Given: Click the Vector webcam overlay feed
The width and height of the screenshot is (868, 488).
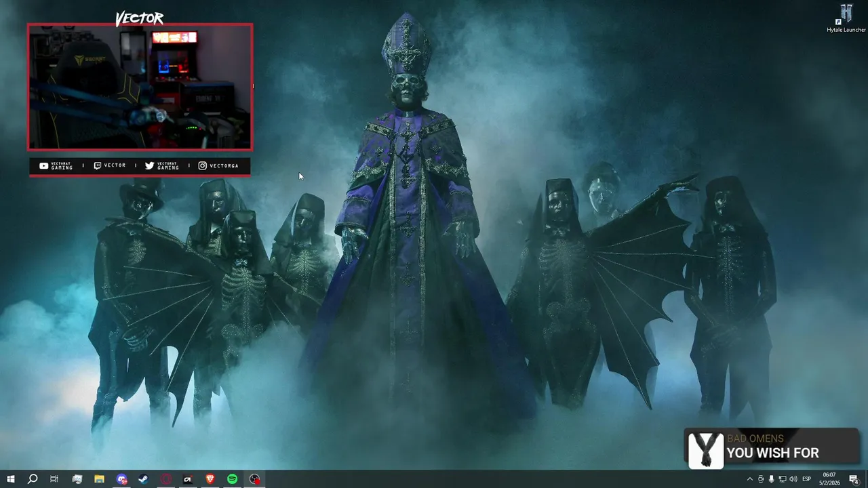Looking at the screenshot, I should coord(140,87).
